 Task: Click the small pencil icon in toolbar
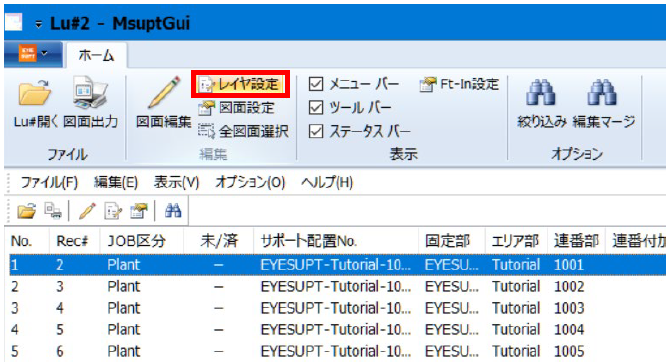click(x=87, y=210)
